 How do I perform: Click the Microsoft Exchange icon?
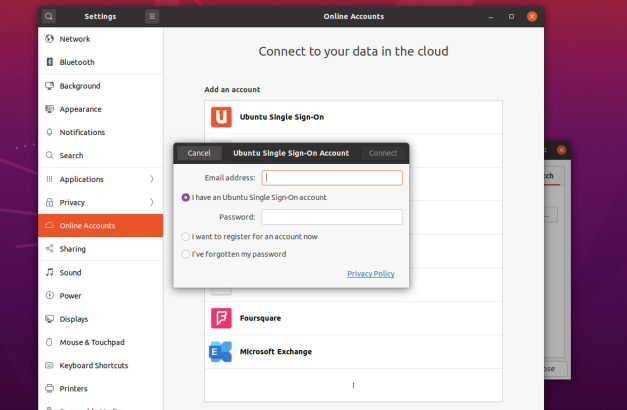pyautogui.click(x=221, y=351)
